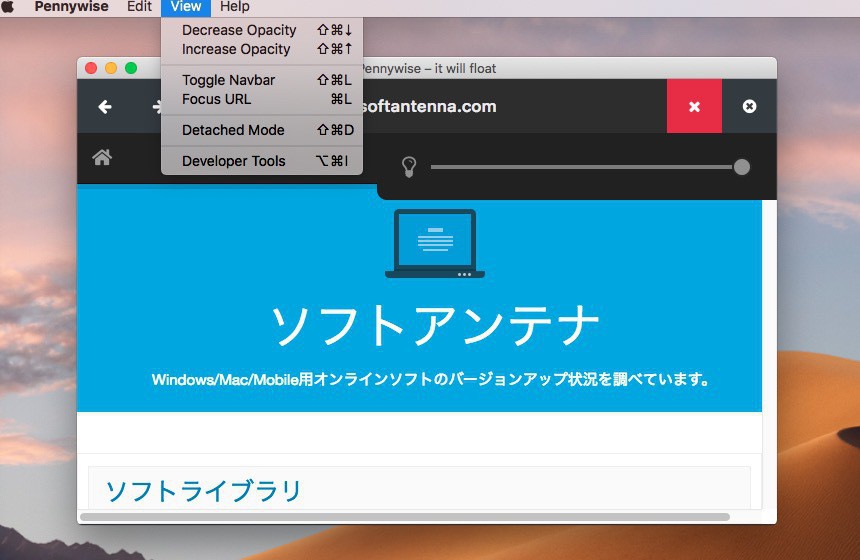Click the home icon in Pennywise toolbar

coord(102,158)
